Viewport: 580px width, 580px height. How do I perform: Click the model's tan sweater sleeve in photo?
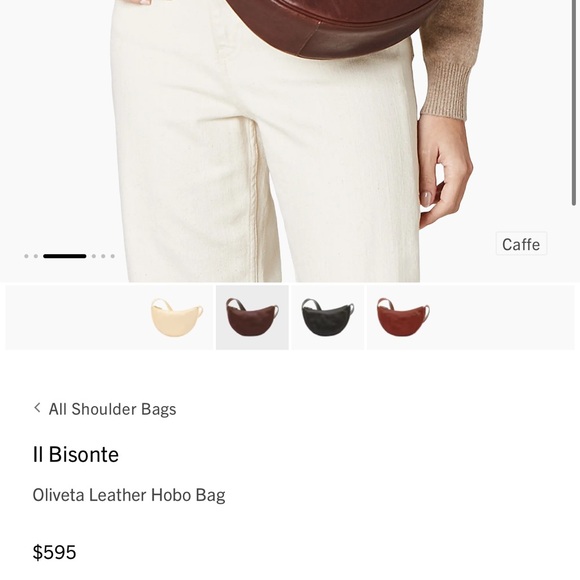[451, 59]
